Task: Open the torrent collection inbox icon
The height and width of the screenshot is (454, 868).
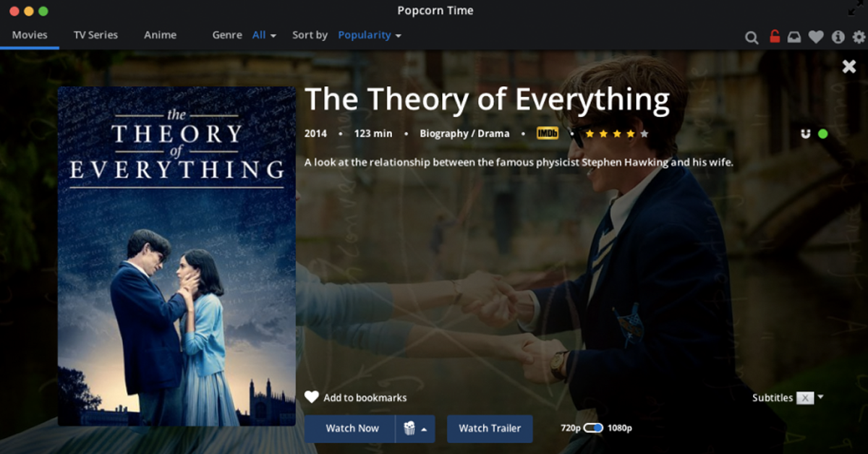Action: point(794,37)
